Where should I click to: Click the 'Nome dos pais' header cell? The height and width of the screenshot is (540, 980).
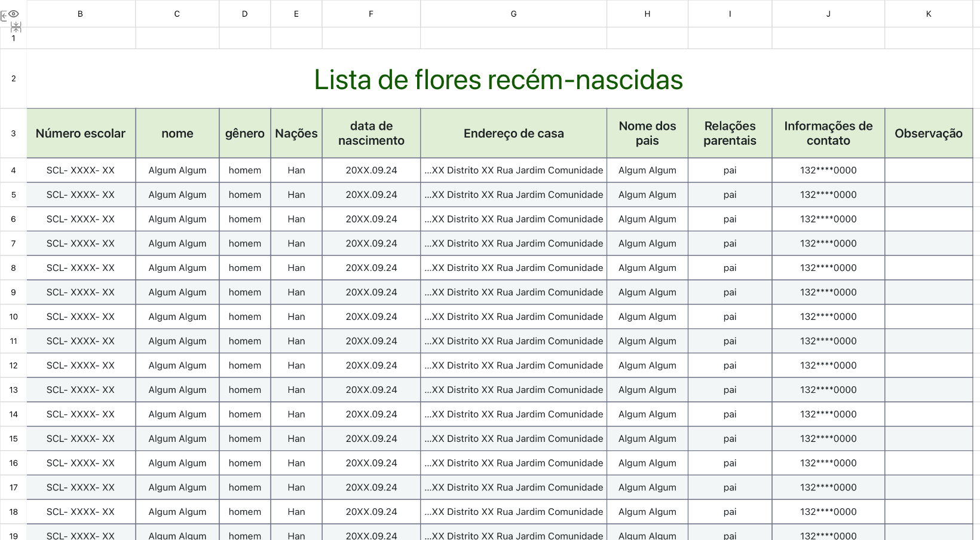(x=647, y=133)
